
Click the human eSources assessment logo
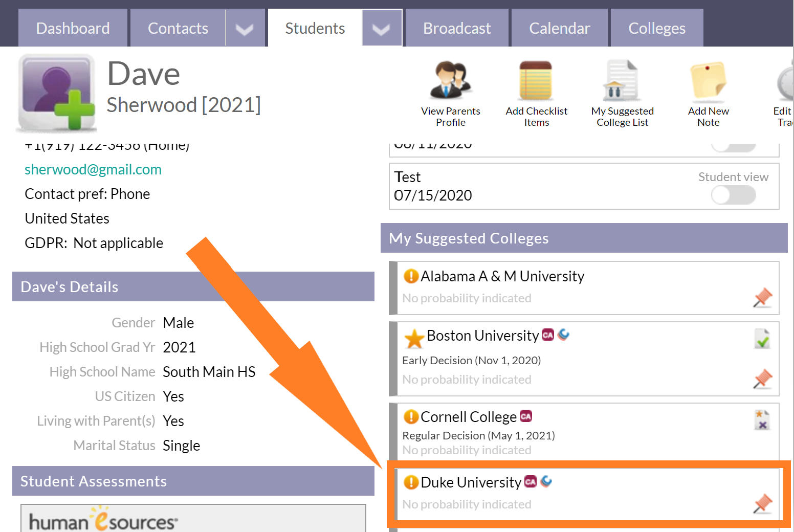click(x=103, y=519)
